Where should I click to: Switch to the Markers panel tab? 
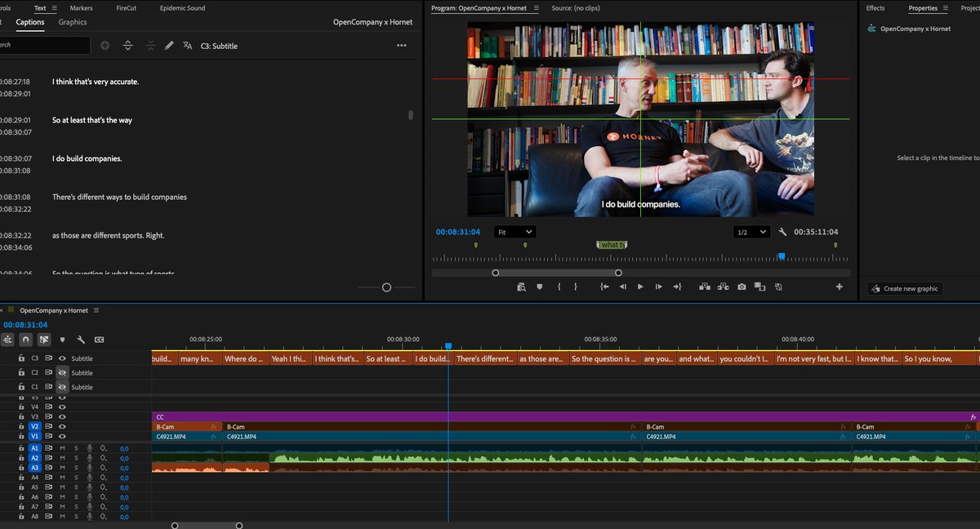[81, 8]
